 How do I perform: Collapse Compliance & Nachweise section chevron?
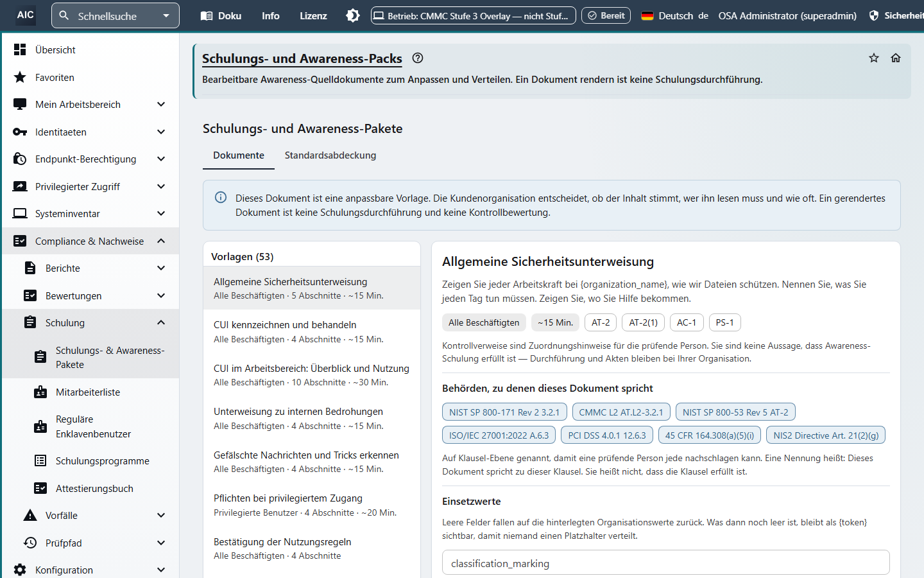coord(161,241)
